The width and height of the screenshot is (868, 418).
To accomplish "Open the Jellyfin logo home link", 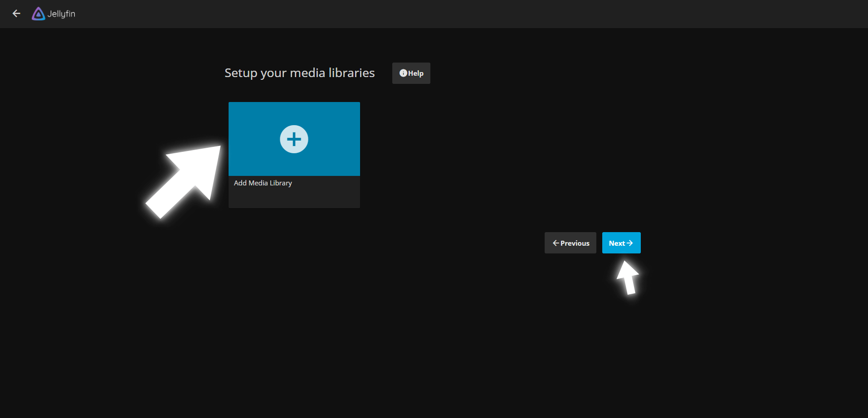I will tap(54, 14).
